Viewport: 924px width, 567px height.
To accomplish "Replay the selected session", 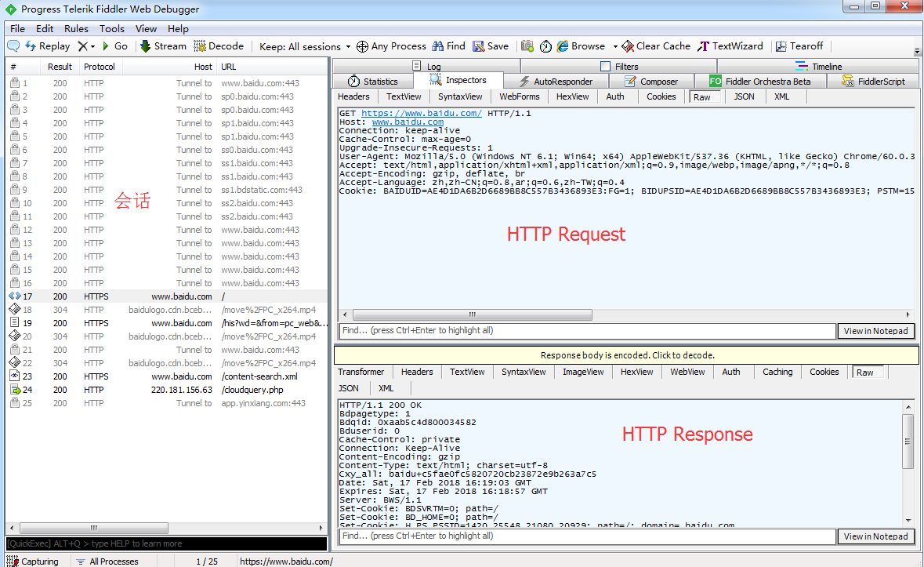I will (47, 46).
